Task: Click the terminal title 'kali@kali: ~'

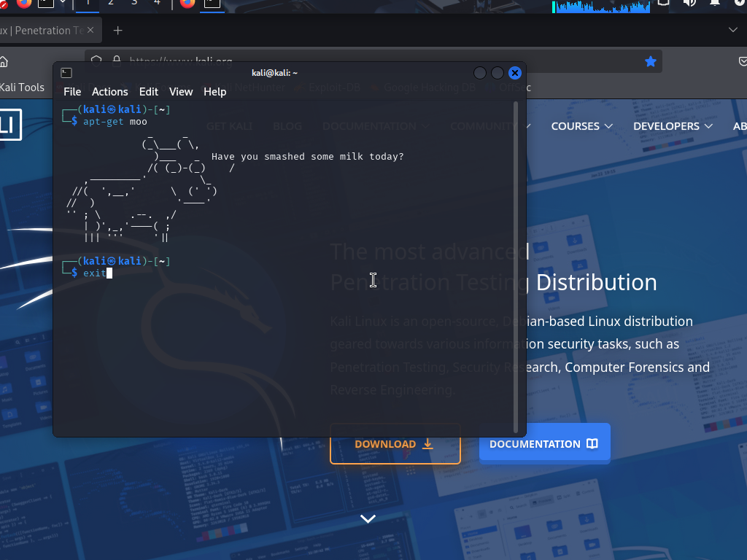Action: [x=274, y=73]
